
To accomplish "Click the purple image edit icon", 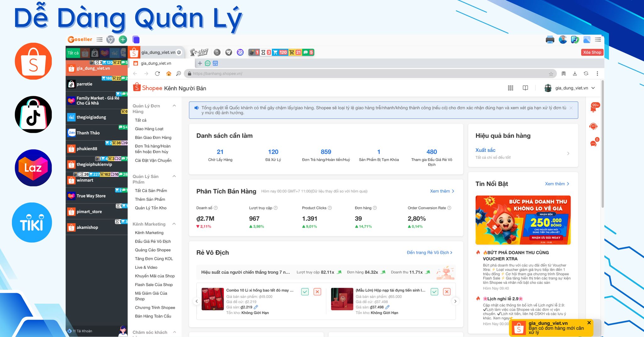I will 240,52.
